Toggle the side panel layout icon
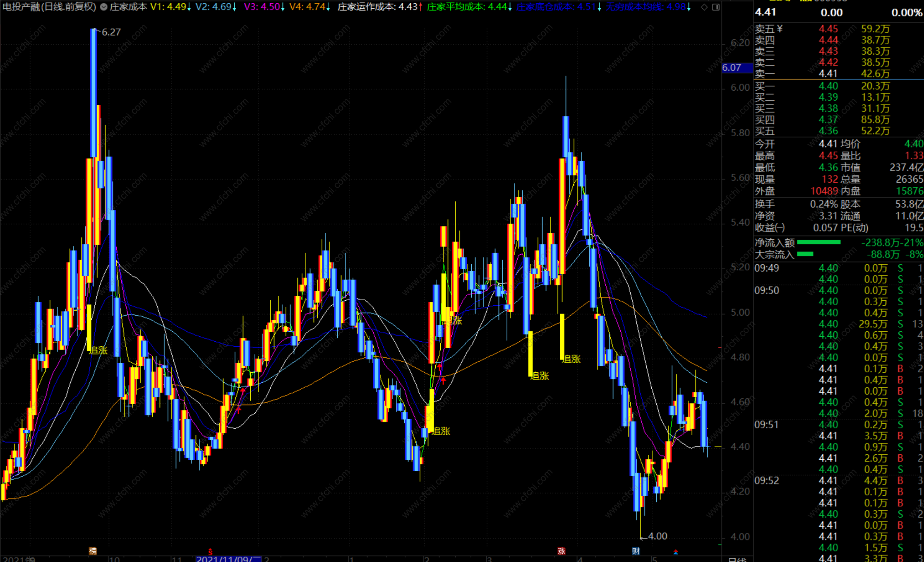 pos(715,7)
